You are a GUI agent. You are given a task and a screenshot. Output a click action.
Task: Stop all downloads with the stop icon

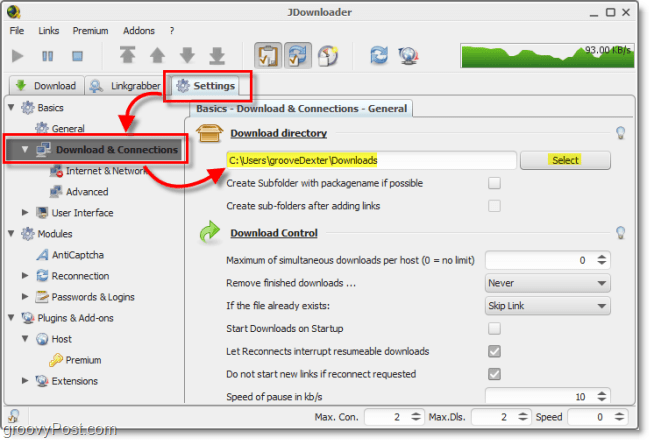coord(77,55)
